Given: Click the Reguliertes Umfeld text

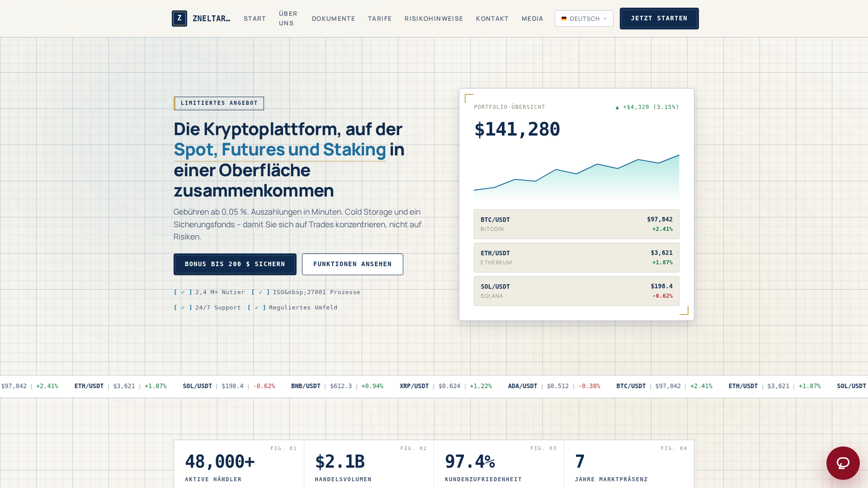Looking at the screenshot, I should point(303,308).
